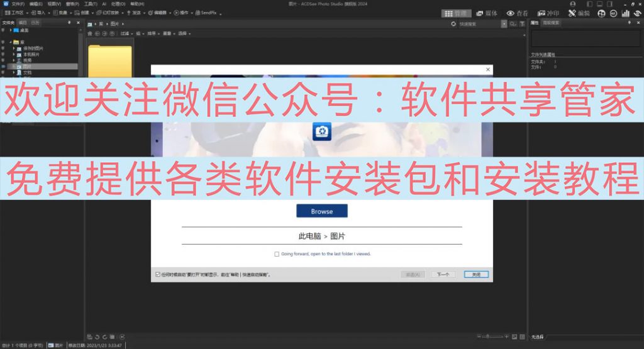This screenshot has height=349, width=644.
Task: Select the 编目 catalog tab
Action: pos(23,23)
